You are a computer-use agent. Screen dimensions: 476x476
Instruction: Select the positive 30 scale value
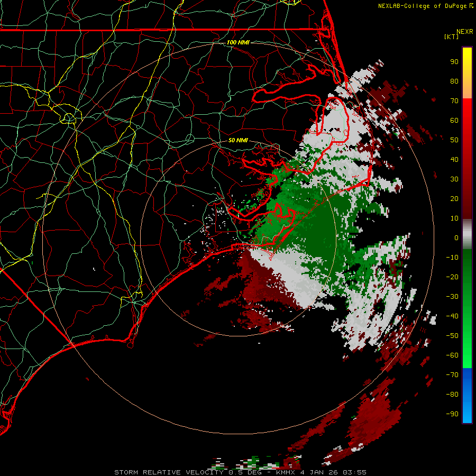pyautogui.click(x=454, y=179)
